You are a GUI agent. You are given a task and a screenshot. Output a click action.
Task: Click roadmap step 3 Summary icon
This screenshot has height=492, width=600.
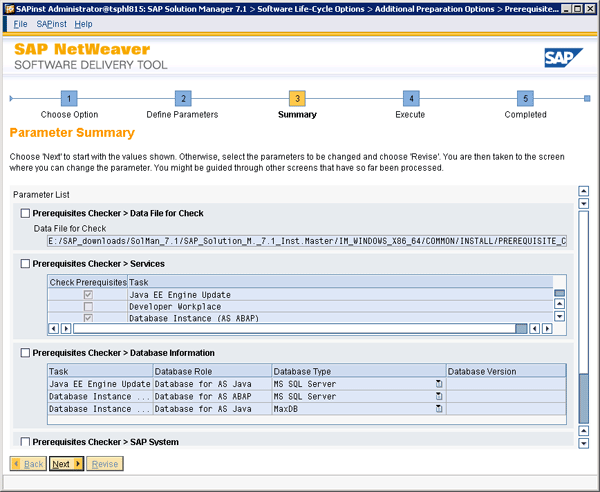(297, 98)
